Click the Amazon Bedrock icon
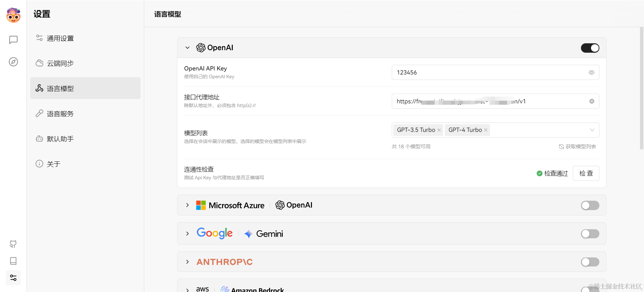The height and width of the screenshot is (292, 644). pos(225,289)
